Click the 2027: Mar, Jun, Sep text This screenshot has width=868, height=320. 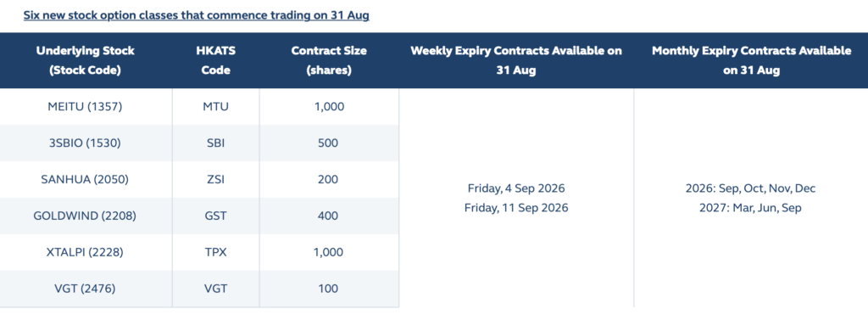[x=750, y=208]
